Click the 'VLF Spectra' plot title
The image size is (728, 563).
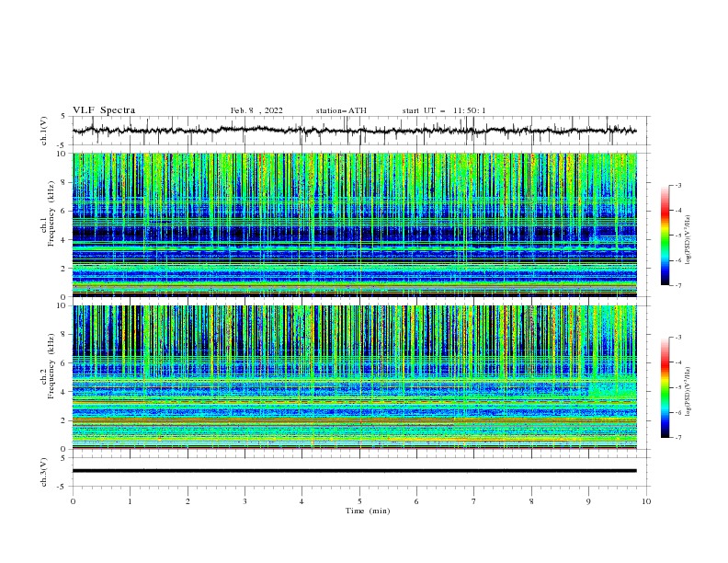pyautogui.click(x=104, y=110)
